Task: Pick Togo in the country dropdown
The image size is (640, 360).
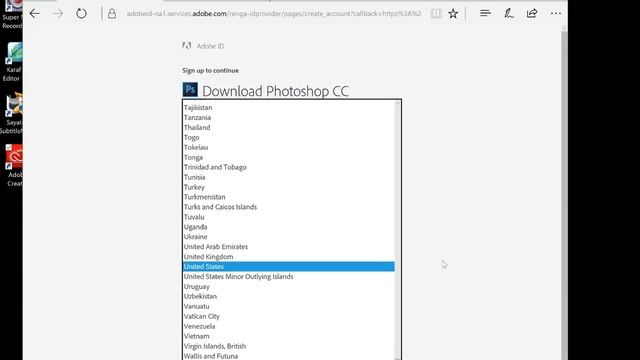Action: point(289,138)
